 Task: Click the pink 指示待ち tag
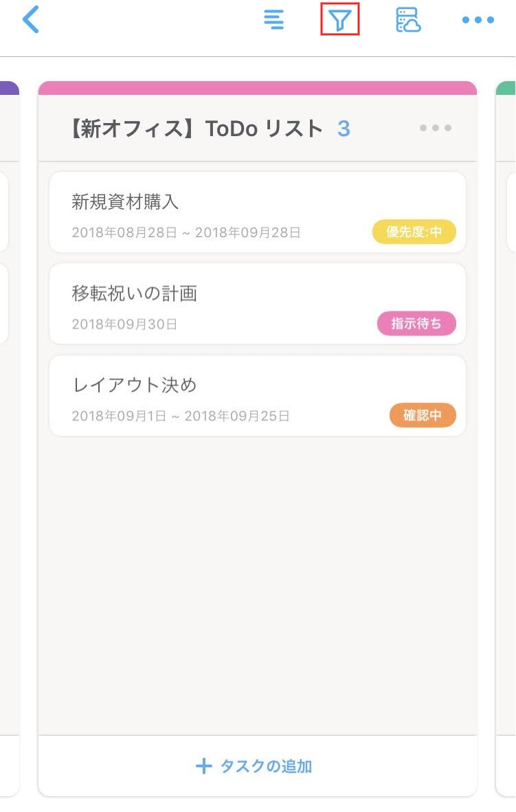pos(416,324)
